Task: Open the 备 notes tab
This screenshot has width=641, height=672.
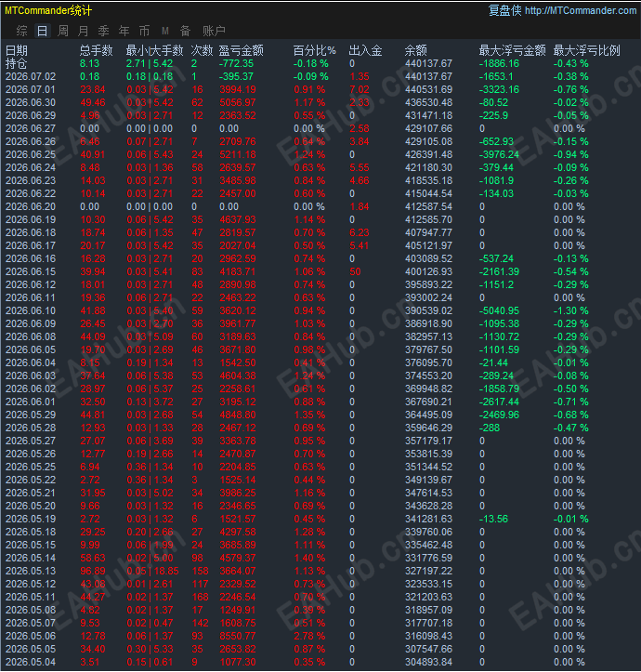Action: (x=185, y=31)
